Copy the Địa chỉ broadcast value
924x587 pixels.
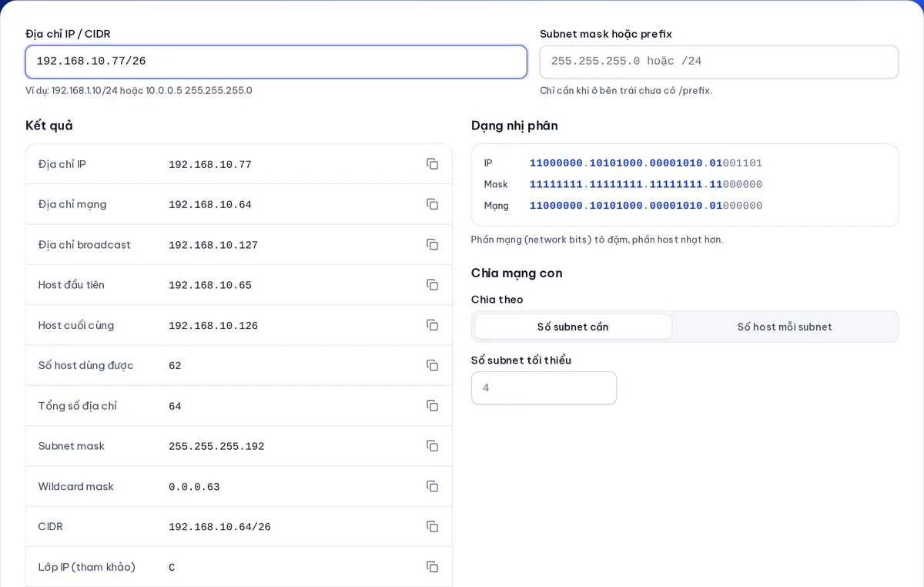coord(433,244)
